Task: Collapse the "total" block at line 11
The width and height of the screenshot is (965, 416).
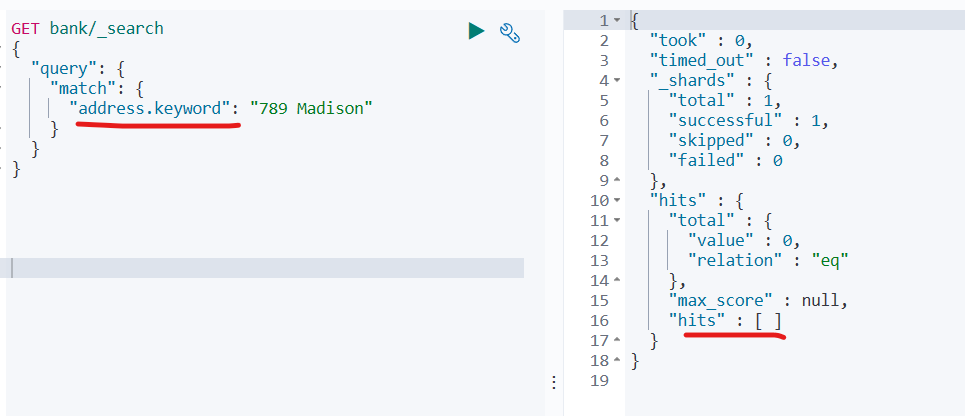Action: (617, 220)
